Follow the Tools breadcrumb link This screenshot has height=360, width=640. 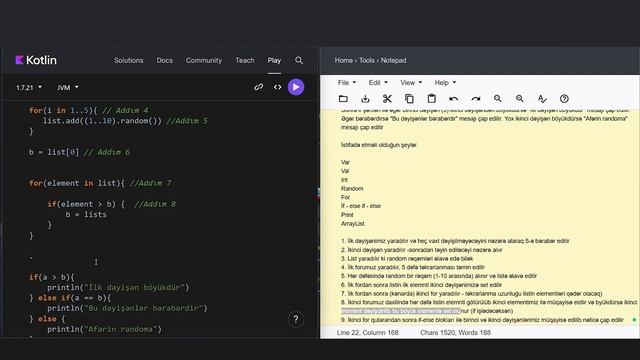[x=367, y=60]
